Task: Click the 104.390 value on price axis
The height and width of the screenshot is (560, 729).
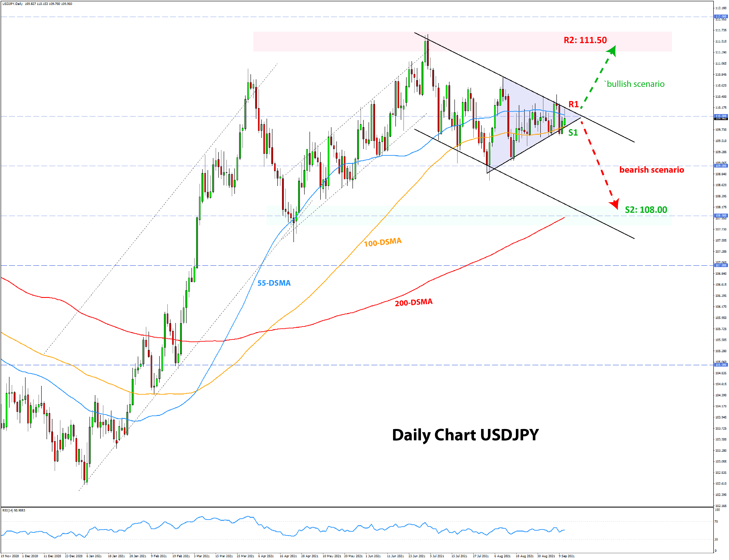Action: (x=721, y=395)
